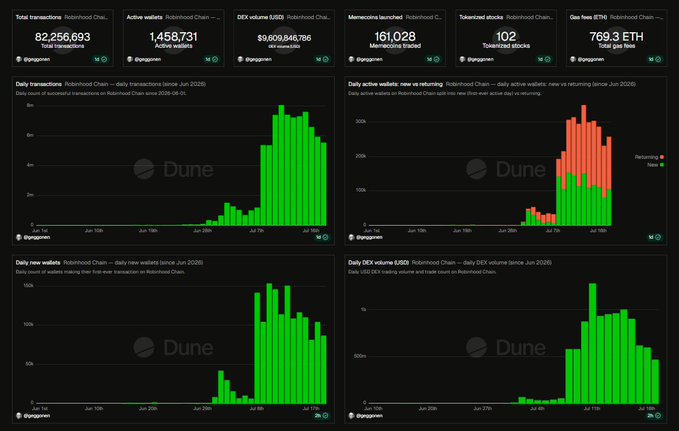679x431 pixels.
Task: Open the Daily transactions chart title
Action: click(x=39, y=84)
